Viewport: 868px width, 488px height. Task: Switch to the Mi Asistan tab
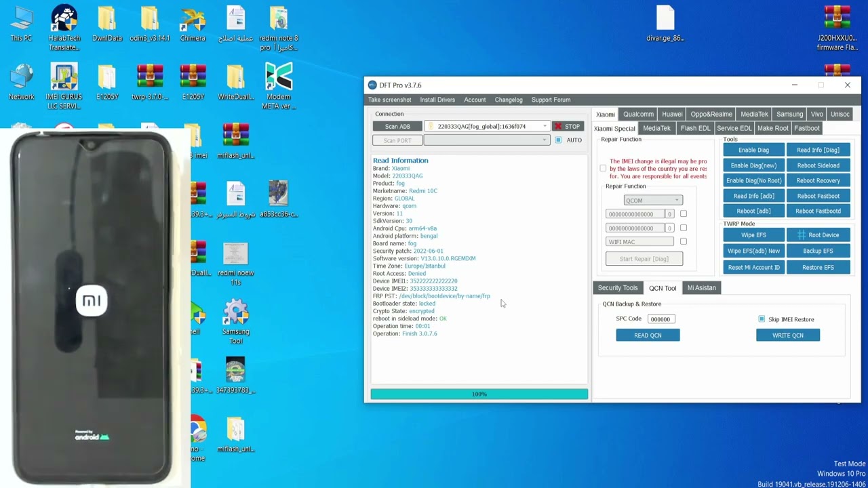pos(701,288)
